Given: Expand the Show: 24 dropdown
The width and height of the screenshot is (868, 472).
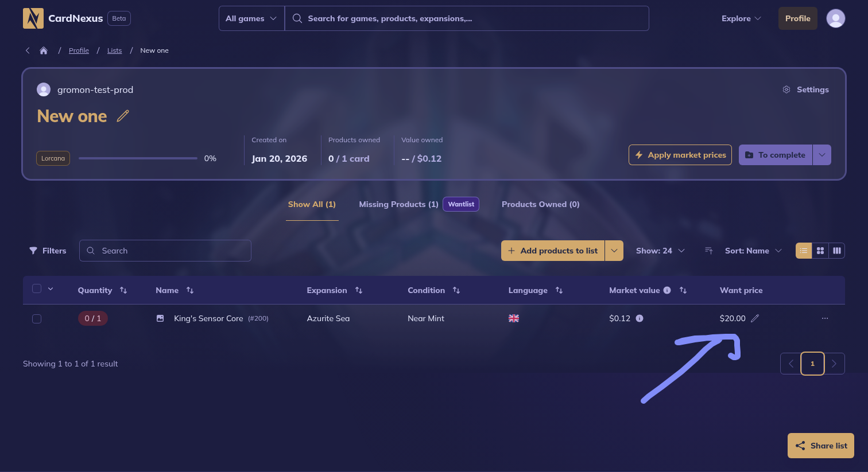Looking at the screenshot, I should [660, 251].
